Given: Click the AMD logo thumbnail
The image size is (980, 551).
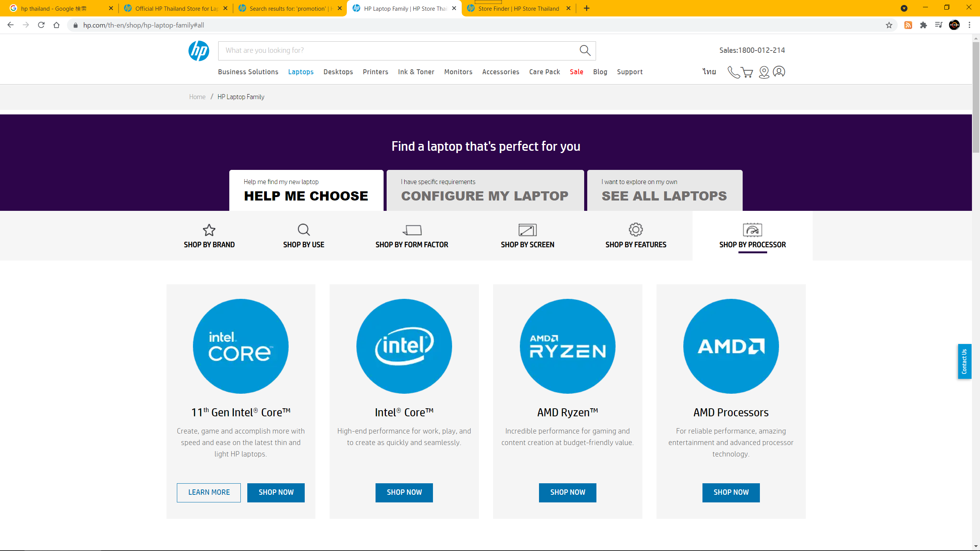Looking at the screenshot, I should [731, 346].
